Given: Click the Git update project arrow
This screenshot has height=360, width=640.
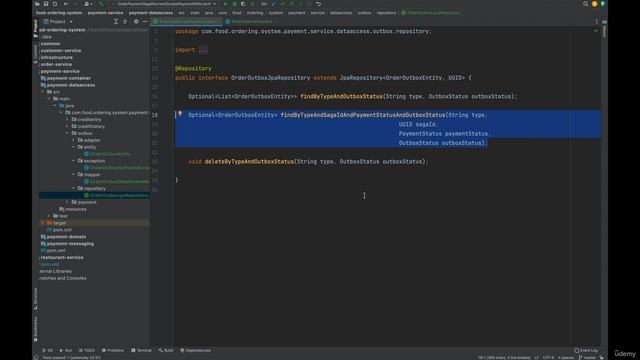Looking at the screenshot, I should (x=274, y=4).
